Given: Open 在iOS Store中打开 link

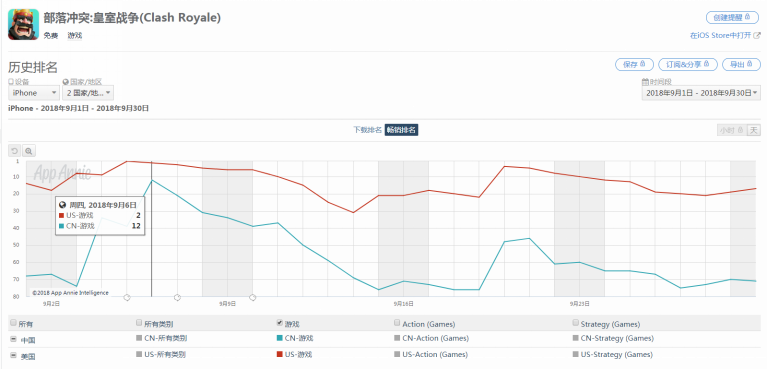Looking at the screenshot, I should [x=721, y=35].
